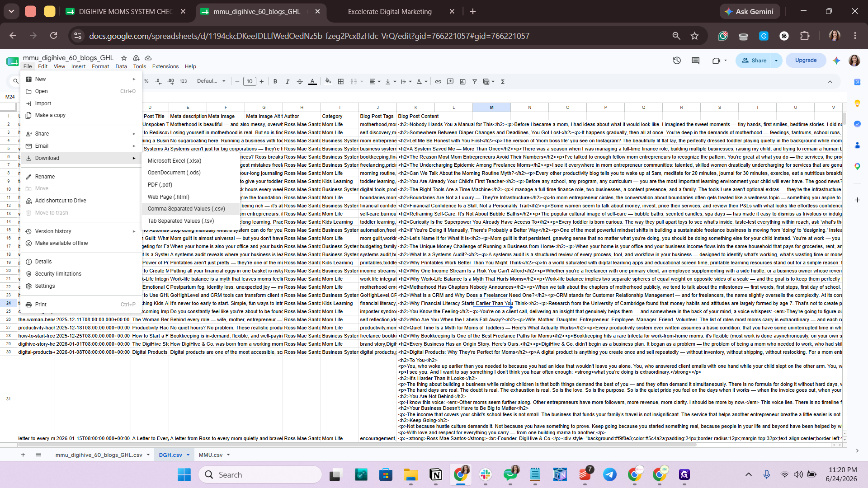Star the spreadsheet document
This screenshot has width=868, height=488.
123,58
